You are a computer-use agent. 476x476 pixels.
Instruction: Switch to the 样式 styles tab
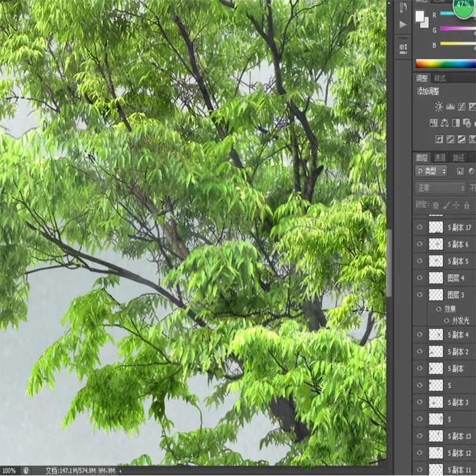[440, 79]
